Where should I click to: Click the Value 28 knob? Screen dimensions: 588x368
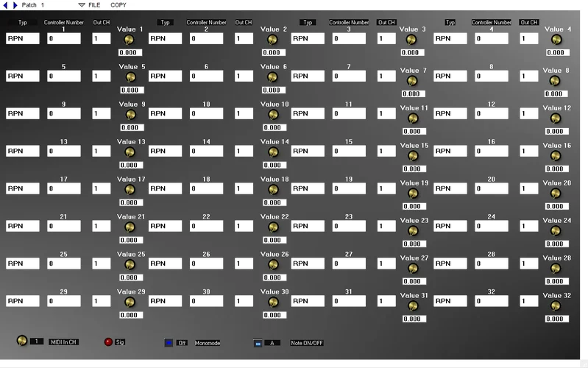556,268
